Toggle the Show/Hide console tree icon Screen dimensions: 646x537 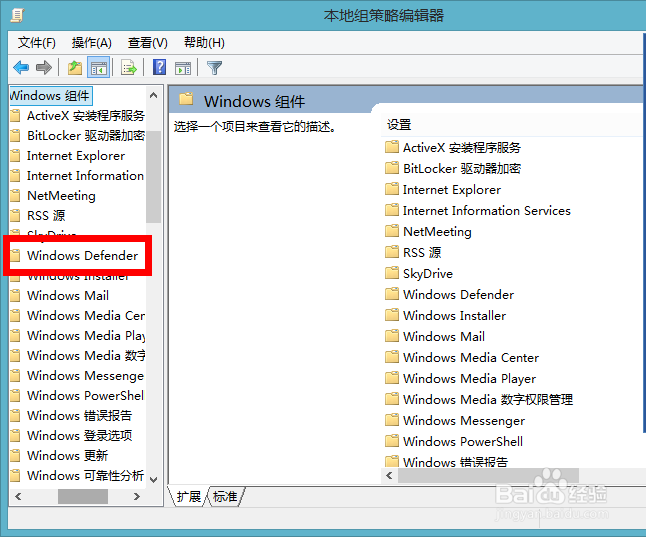(x=99, y=68)
